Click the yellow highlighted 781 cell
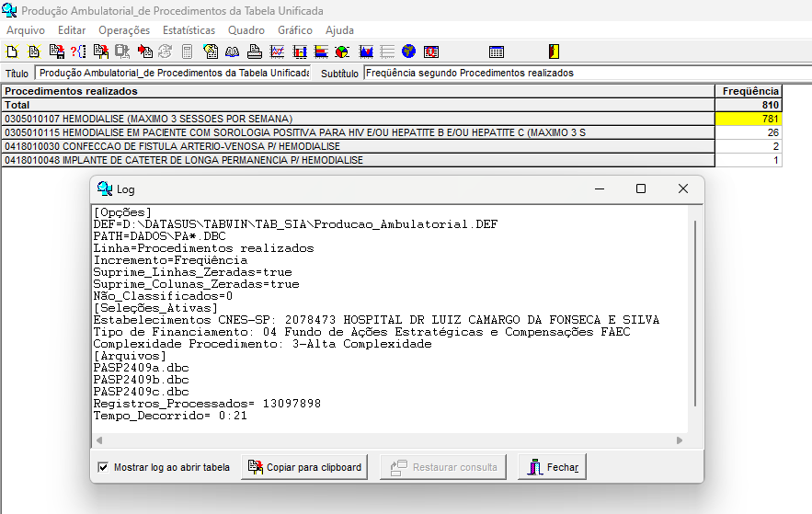Screen dimensions: 812x514 [x=749, y=119]
